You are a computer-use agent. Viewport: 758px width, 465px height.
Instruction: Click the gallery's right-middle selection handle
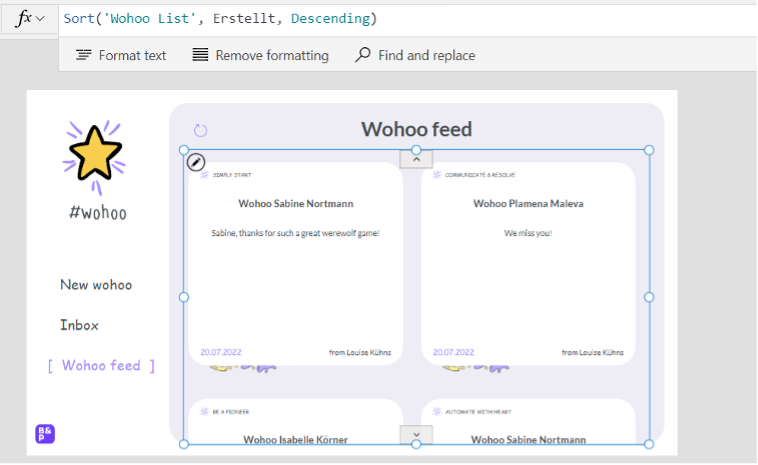[x=649, y=297]
